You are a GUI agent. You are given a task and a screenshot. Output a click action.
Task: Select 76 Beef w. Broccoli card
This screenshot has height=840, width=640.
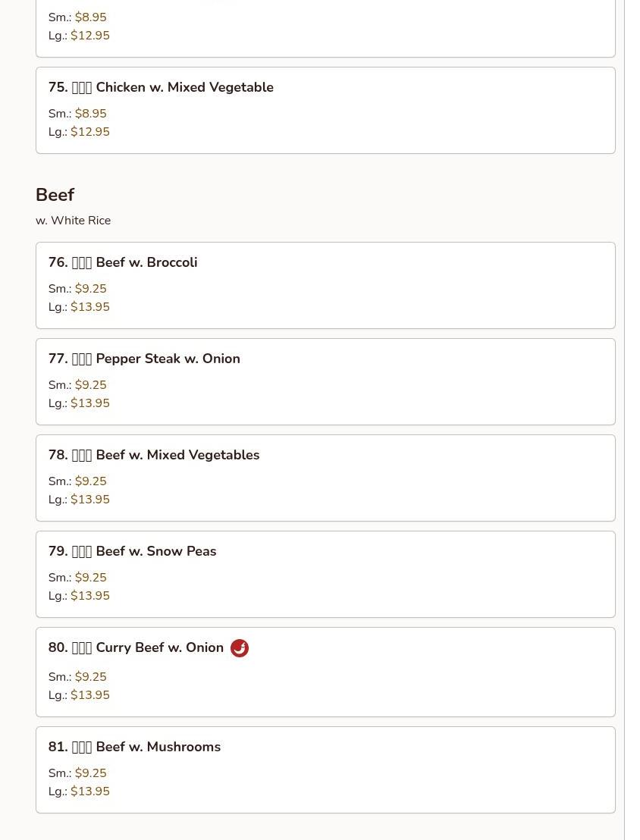coord(325,286)
